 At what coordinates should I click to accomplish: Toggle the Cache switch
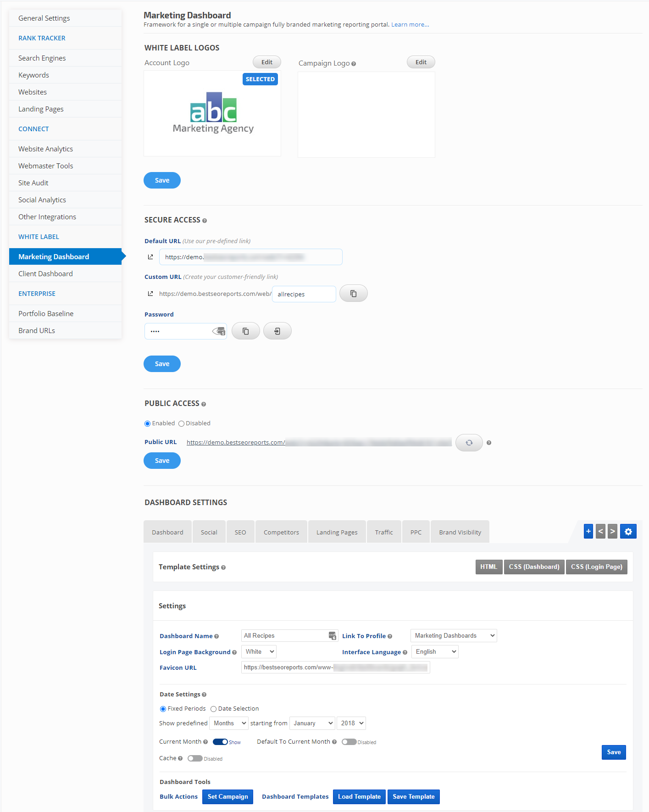(x=195, y=758)
